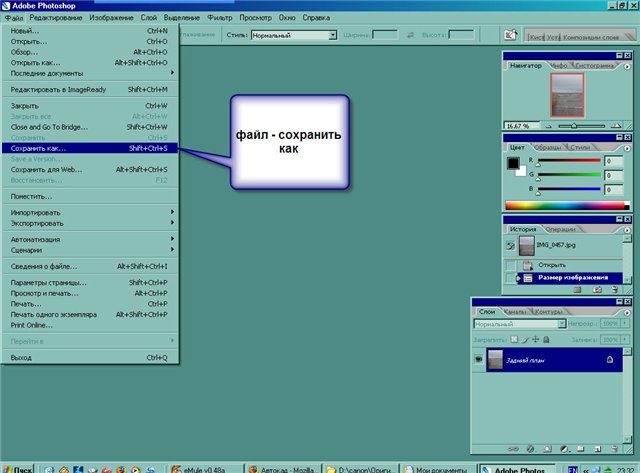Viewport: 640px width, 473px height.
Task: Toggle history brush source for IMG_0467.jpg snapshot
Action: click(x=512, y=246)
